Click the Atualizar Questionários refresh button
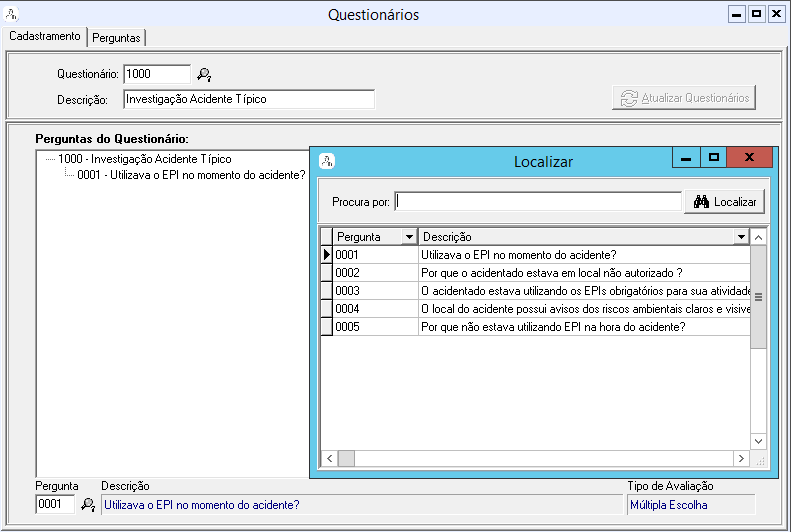791x532 pixels. click(x=684, y=98)
